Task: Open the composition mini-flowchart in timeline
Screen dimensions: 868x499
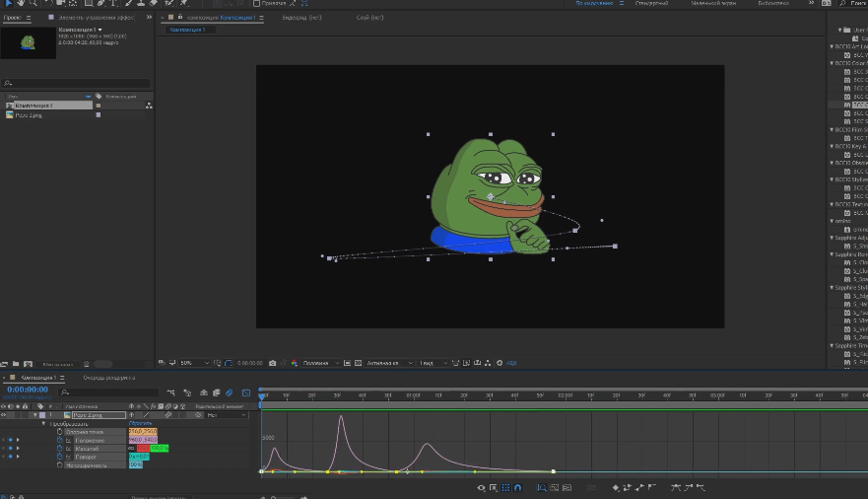Action: (x=171, y=392)
